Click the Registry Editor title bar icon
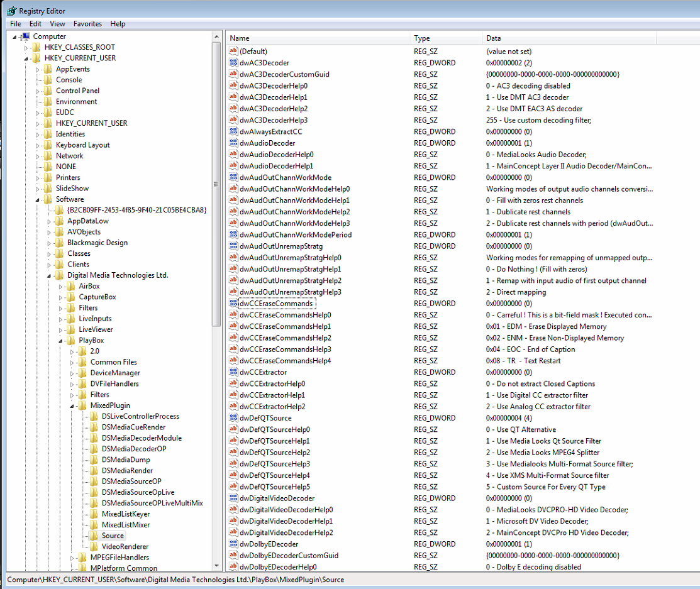Viewport: 700px width, 589px height. click(x=11, y=11)
